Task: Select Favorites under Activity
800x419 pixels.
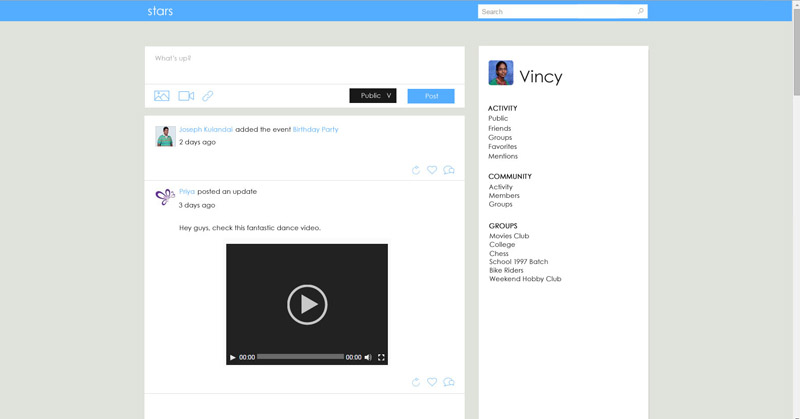Action: 503,146
